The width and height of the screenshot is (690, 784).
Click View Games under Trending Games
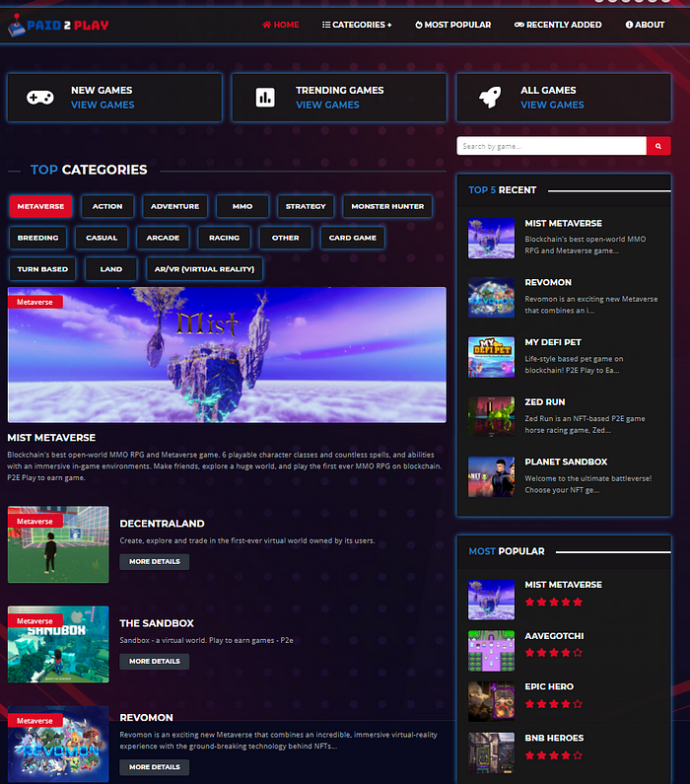point(327,105)
